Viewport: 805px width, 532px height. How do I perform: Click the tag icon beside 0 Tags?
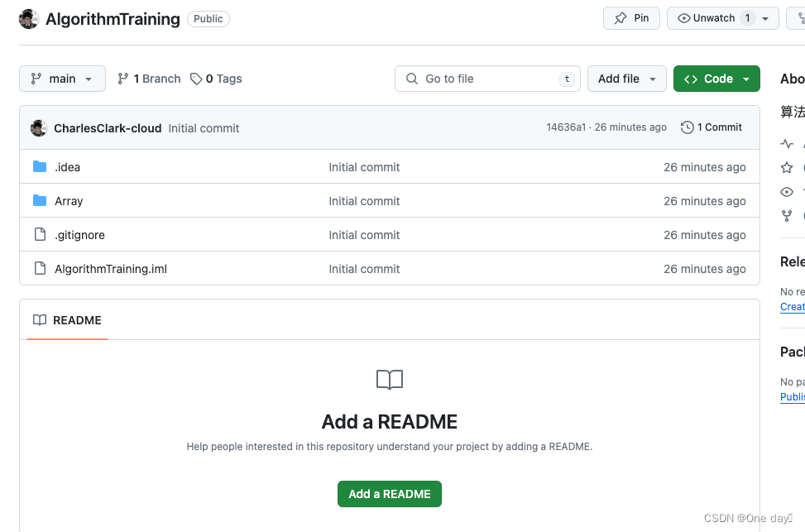coord(196,79)
